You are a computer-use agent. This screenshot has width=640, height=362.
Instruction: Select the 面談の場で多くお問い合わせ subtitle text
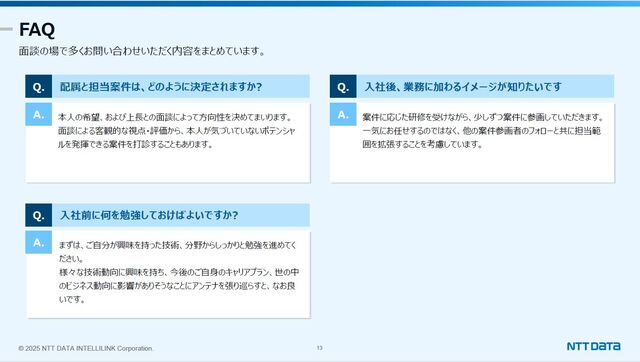click(142, 51)
